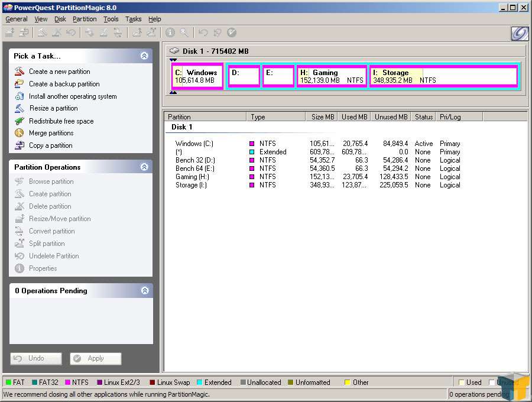
Task: Click the Browse magnifier toolbar icon
Action: coord(184,33)
